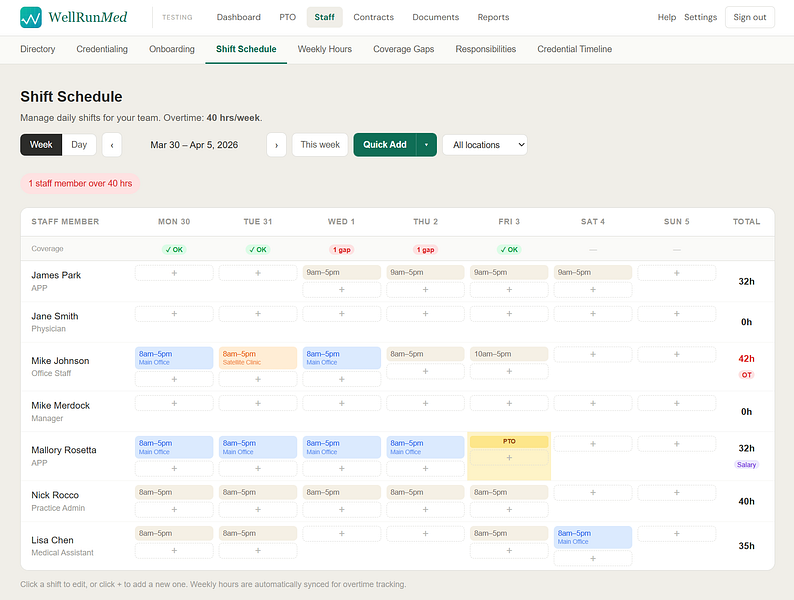Open the Quick Add dropdown arrow
The width and height of the screenshot is (794, 600).
click(x=426, y=145)
